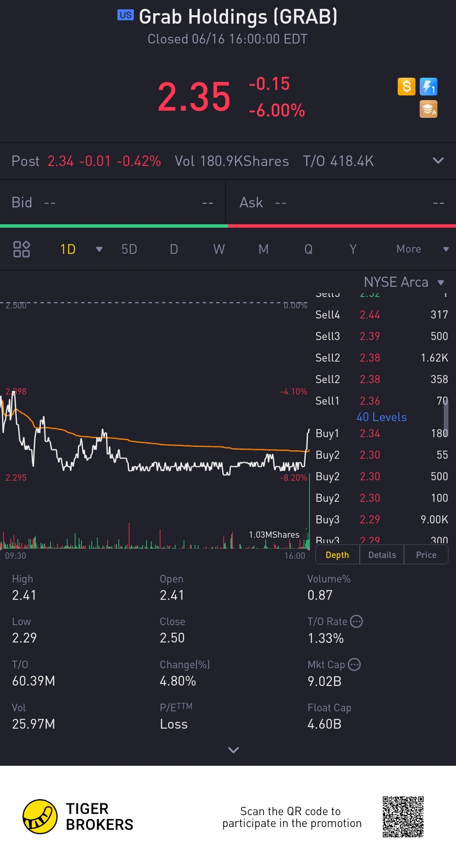Tap the High 2.41 stat

pos(24,588)
